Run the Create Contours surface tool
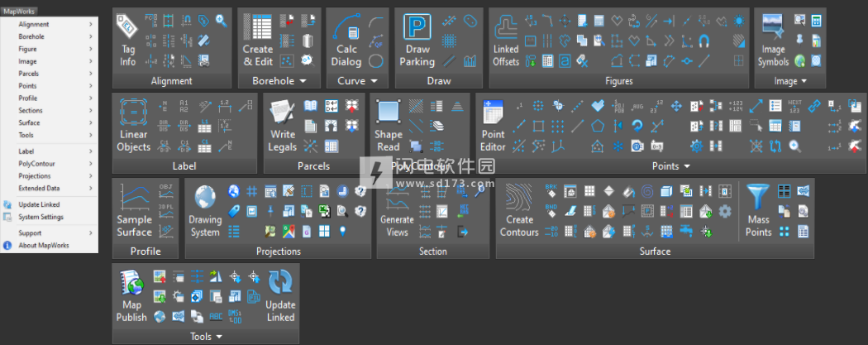The height and width of the screenshot is (345, 868). click(x=519, y=211)
